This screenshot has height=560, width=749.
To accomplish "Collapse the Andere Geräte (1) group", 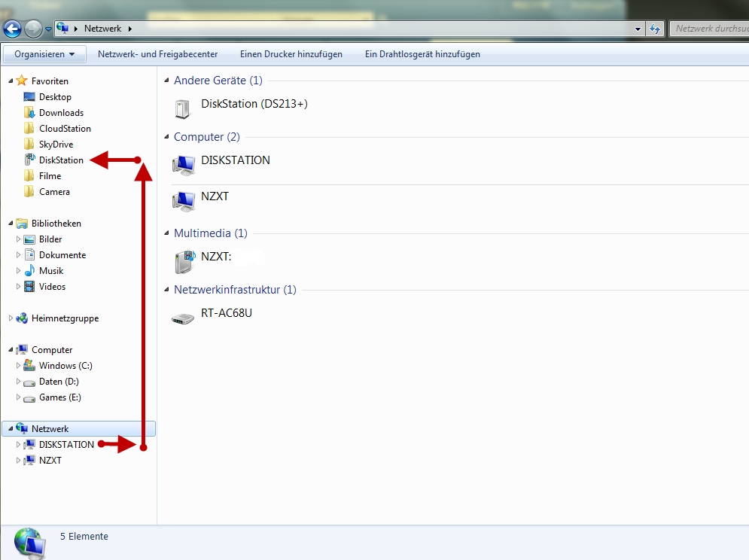I will pos(166,81).
